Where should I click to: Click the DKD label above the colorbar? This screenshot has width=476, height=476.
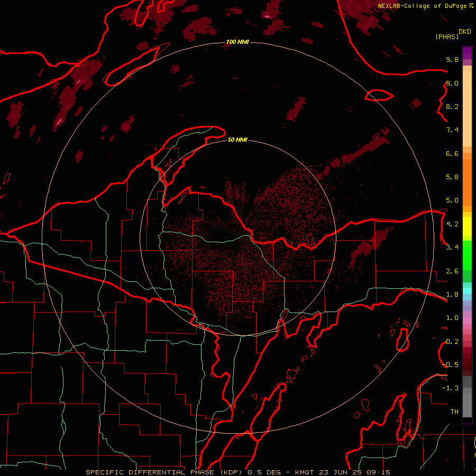coord(465,32)
